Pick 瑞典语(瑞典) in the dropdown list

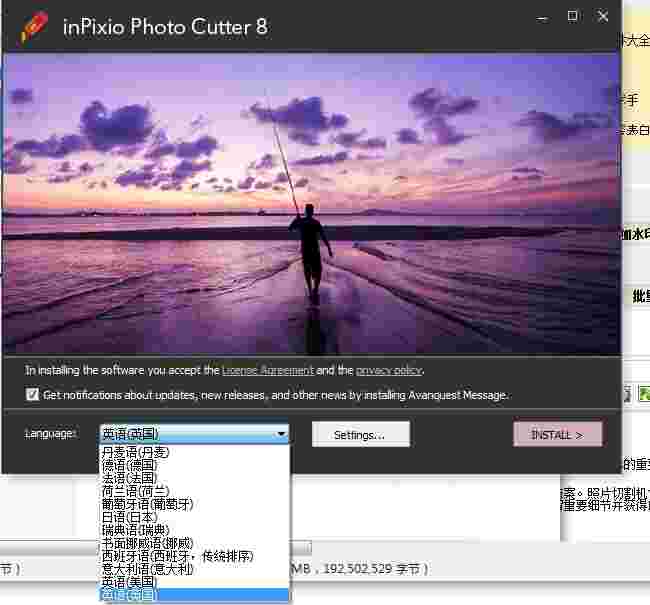(x=194, y=530)
